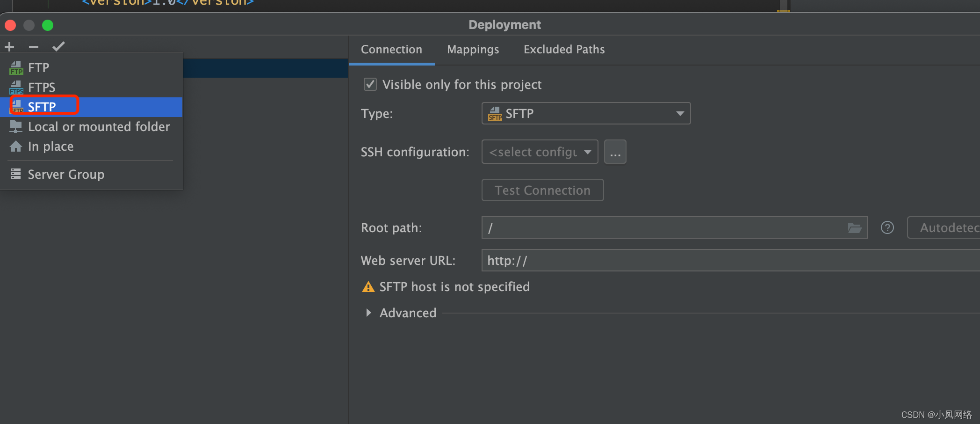Image resolution: width=980 pixels, height=424 pixels.
Task: Click the checkmark icon in the toolbar
Action: pos(59,46)
